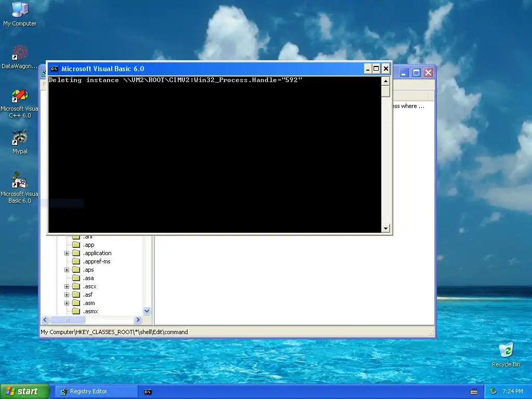Click the network tray icon near the clock

(x=494, y=392)
